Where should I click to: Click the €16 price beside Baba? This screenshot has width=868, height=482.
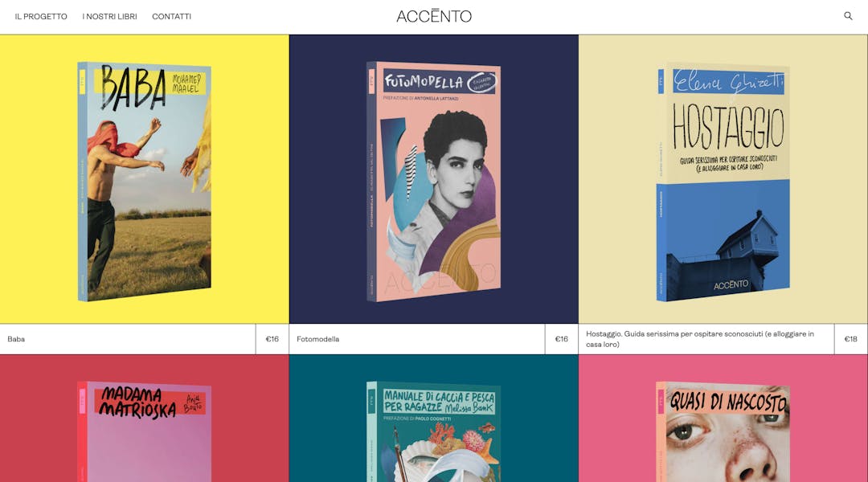(x=272, y=339)
